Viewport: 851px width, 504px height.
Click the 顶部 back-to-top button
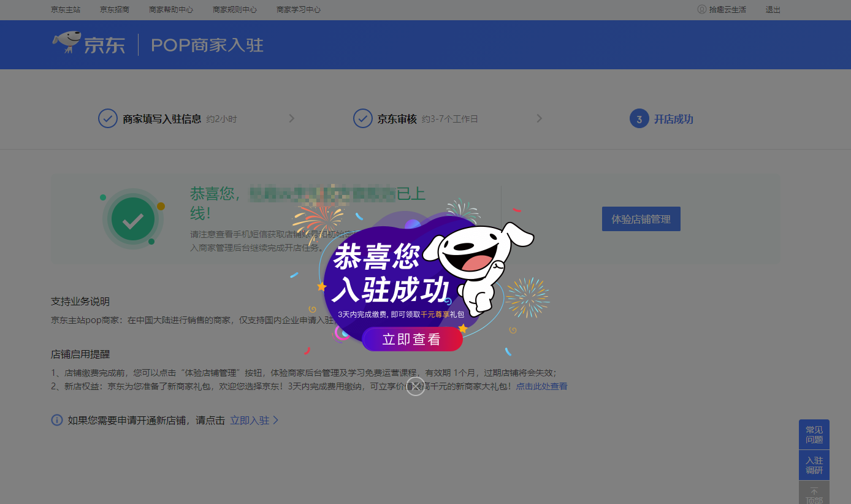point(814,493)
